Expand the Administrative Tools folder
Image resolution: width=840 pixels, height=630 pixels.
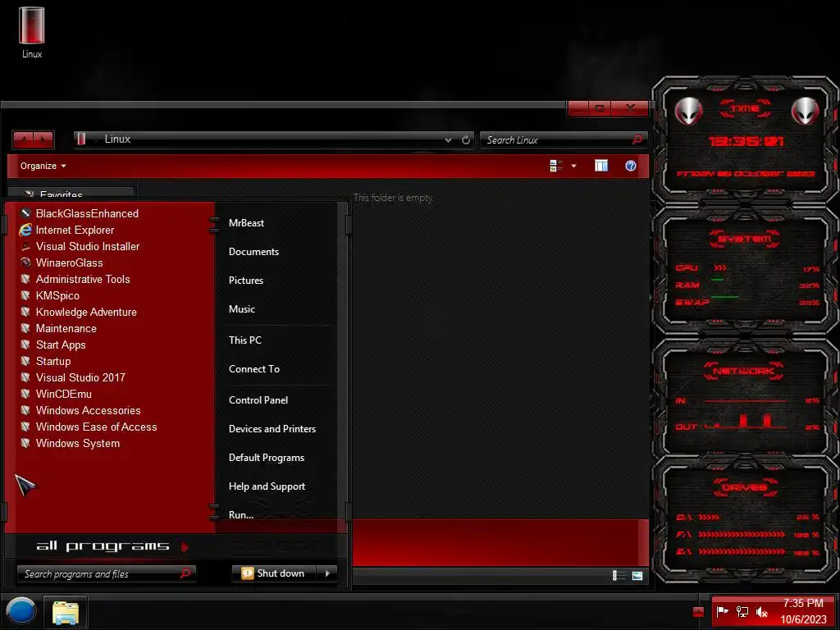coord(83,279)
